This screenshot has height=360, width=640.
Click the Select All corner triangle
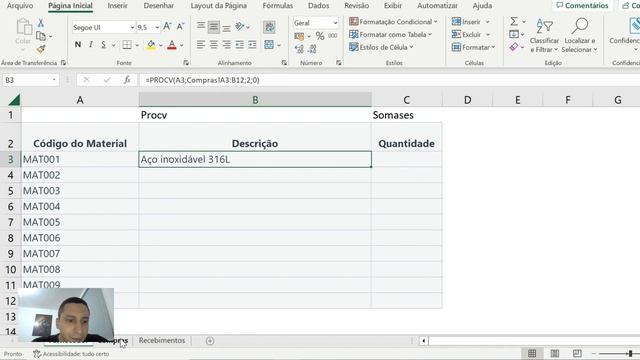(x=14, y=100)
